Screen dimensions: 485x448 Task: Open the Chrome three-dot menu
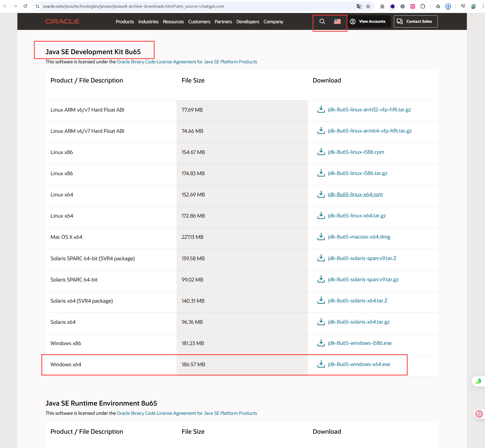tap(483, 6)
